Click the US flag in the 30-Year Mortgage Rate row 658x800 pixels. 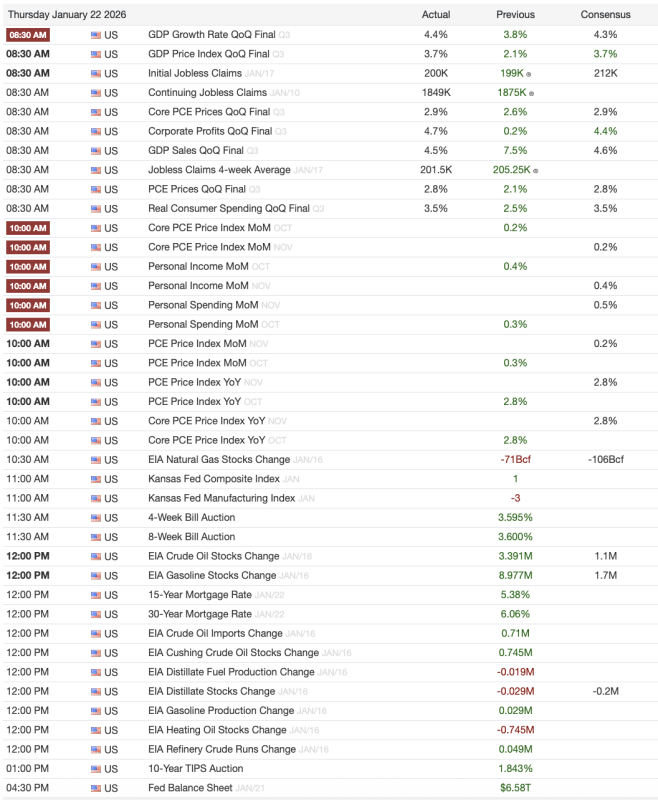pos(96,614)
